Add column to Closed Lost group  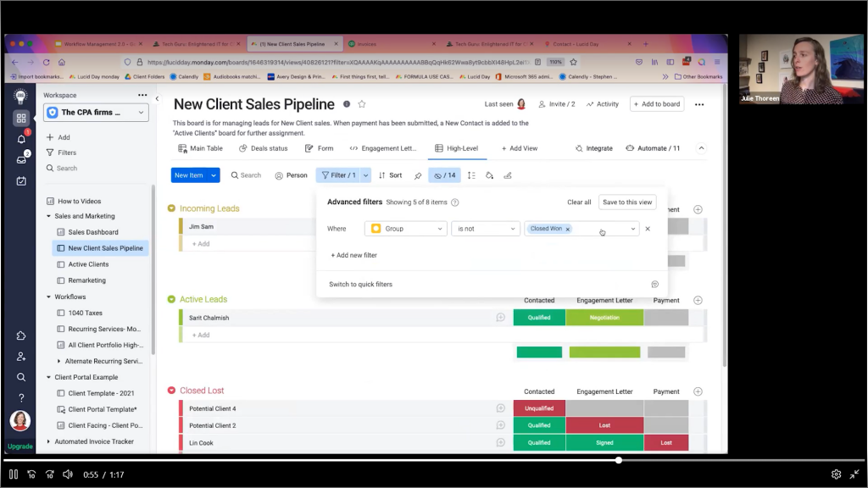pos(698,391)
